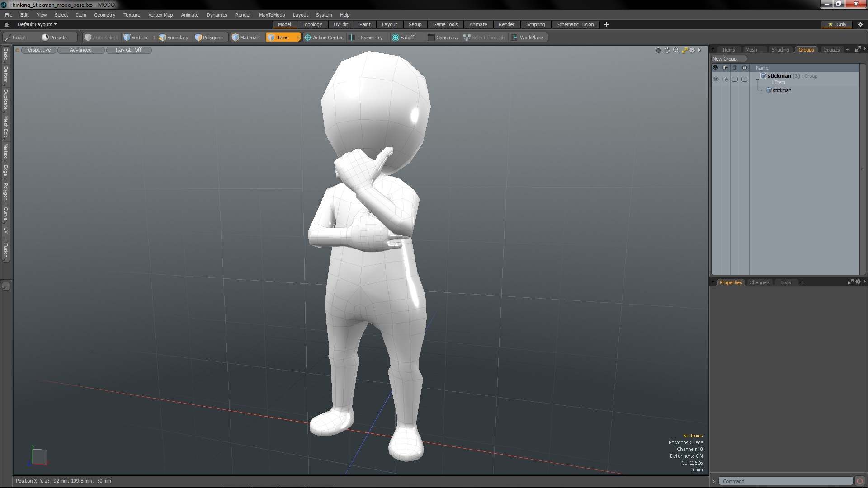868x488 pixels.
Task: Check the first box in stickman group row
Action: tap(735, 79)
